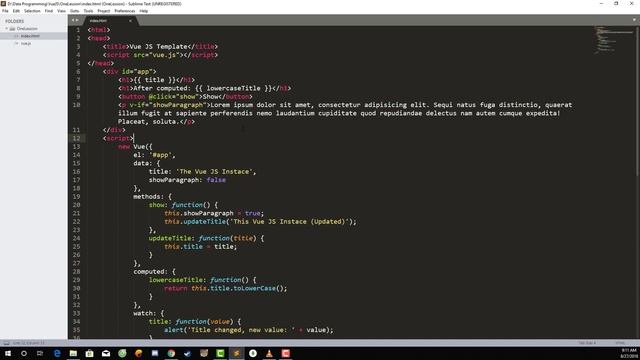Collapse the OneLesson folder arrow
Viewport: 640px width, 360px height.
tap(7, 29)
